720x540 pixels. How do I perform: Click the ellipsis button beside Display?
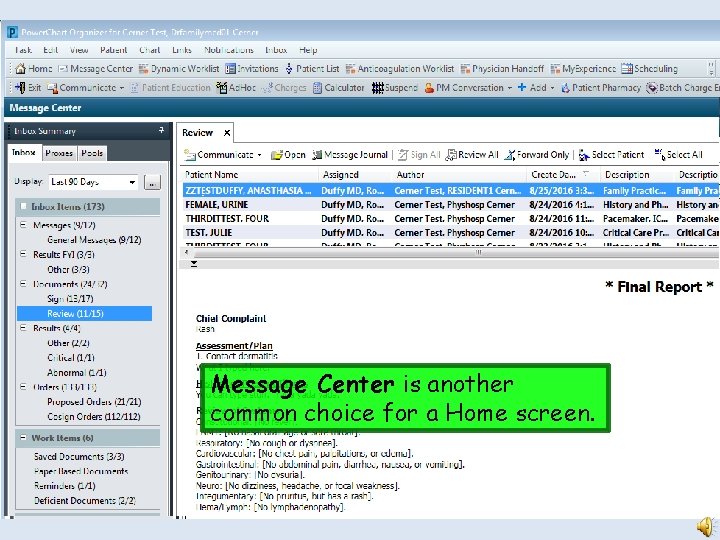pyautogui.click(x=152, y=183)
